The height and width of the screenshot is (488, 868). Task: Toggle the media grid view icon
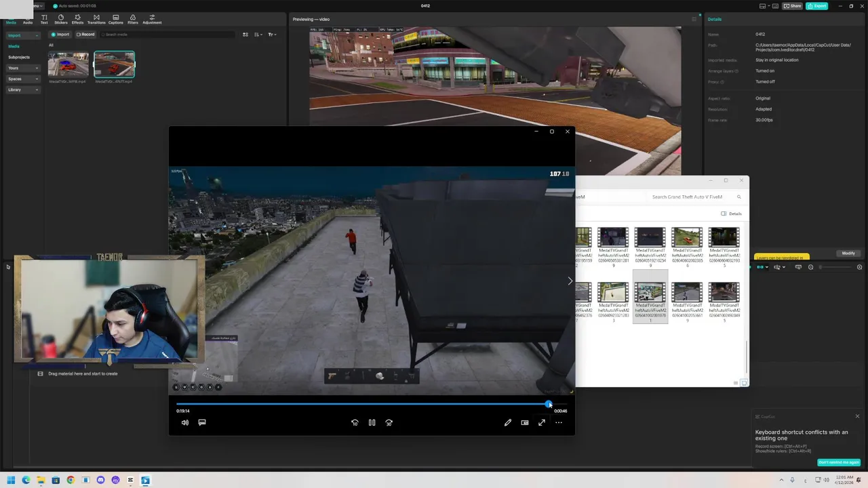point(245,35)
